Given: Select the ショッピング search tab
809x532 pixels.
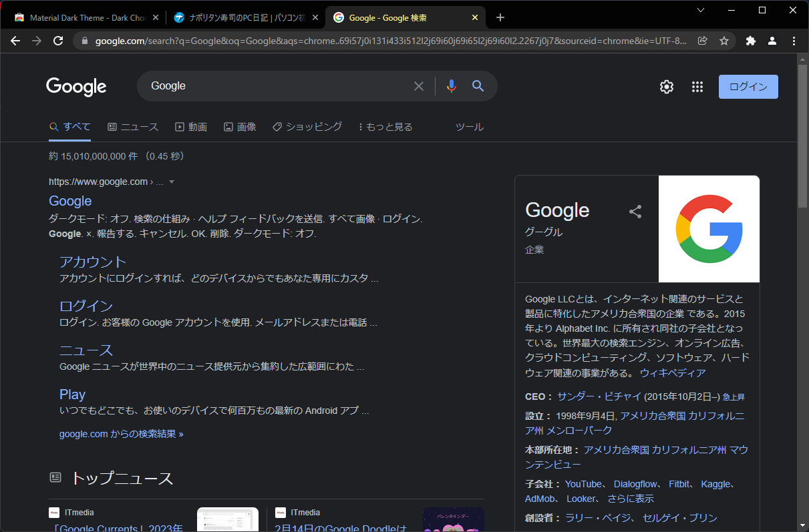Looking at the screenshot, I should pyautogui.click(x=307, y=127).
